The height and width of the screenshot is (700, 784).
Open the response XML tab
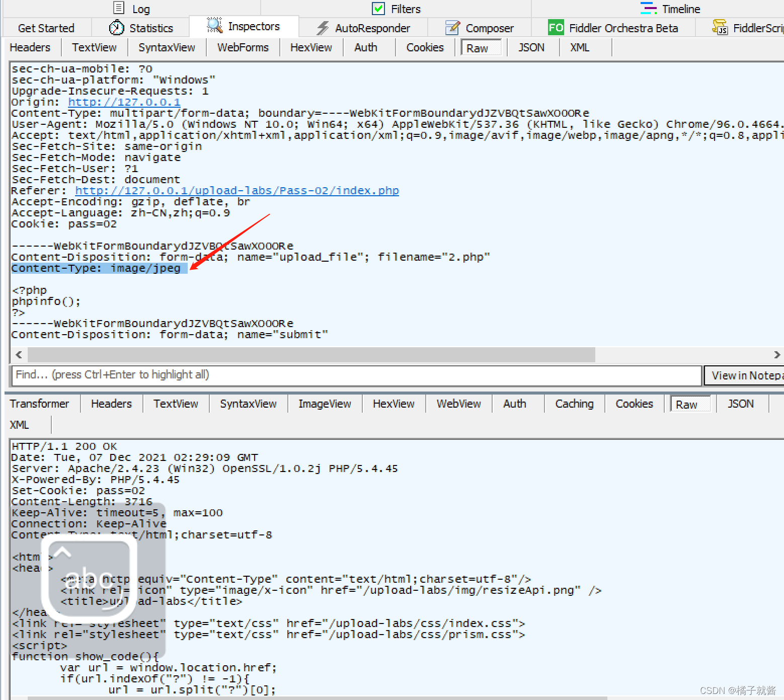(20, 425)
